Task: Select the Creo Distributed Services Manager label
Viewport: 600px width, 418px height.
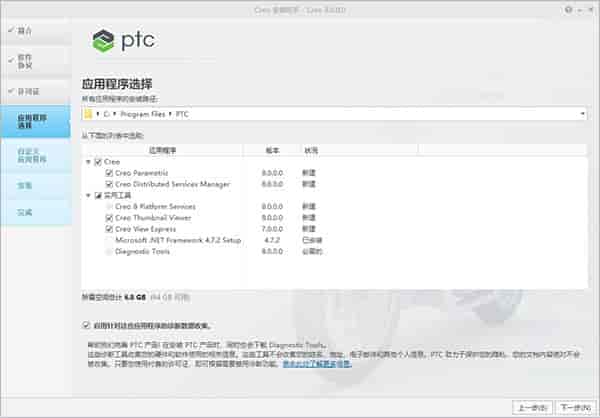Action: tap(173, 184)
